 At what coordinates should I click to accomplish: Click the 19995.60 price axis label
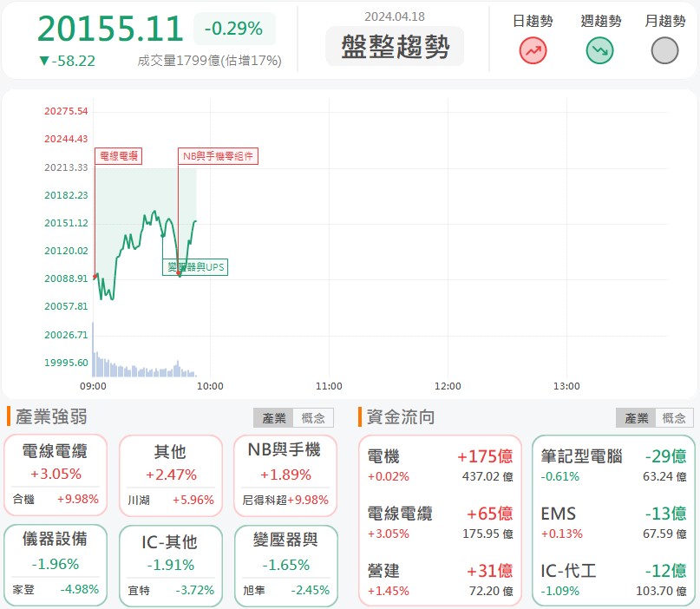click(x=66, y=363)
